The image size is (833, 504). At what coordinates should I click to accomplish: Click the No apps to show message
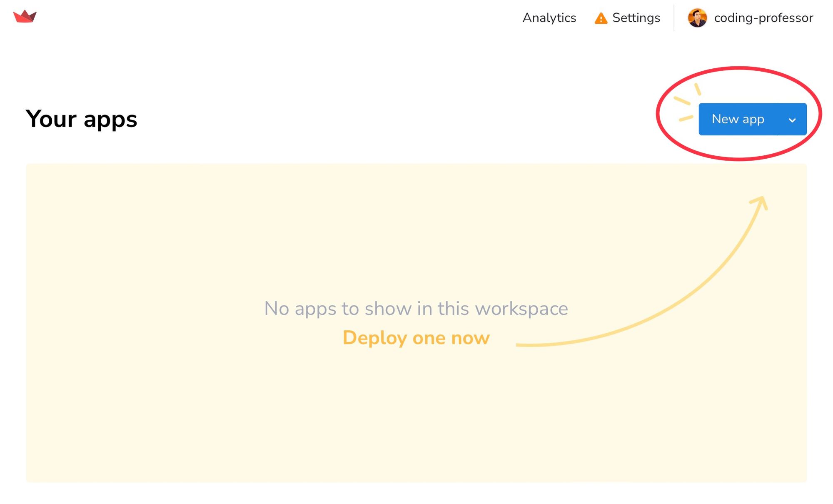point(416,309)
